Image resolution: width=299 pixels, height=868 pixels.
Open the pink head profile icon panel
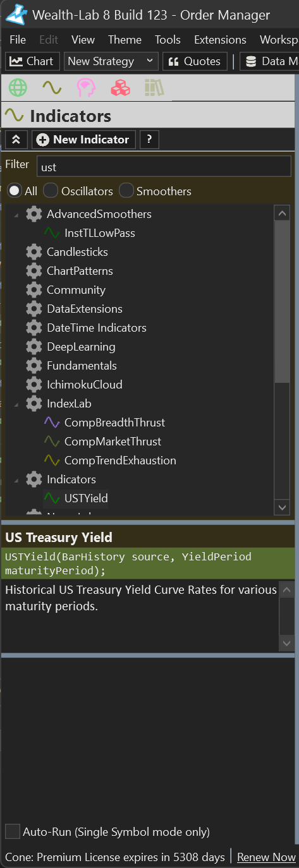pyautogui.click(x=86, y=88)
